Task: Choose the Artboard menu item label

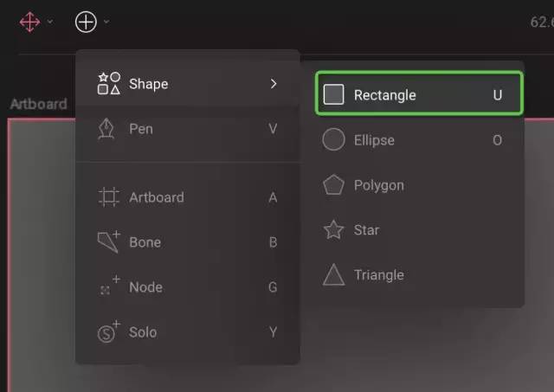Action: point(157,197)
